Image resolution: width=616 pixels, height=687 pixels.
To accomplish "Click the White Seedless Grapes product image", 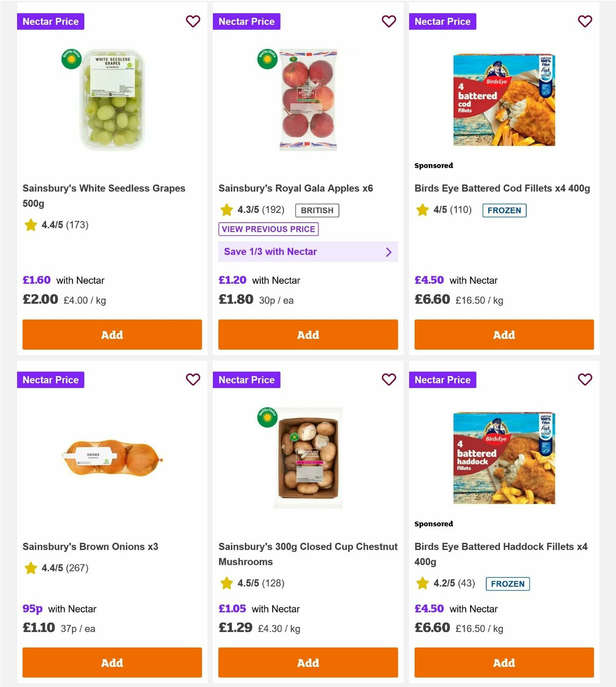I will pos(112,101).
